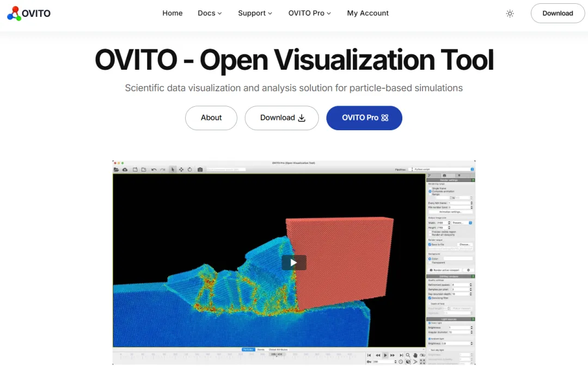The height and width of the screenshot is (371, 588).
Task: Open the Presets dropdown next to Width
Action: coord(462,223)
